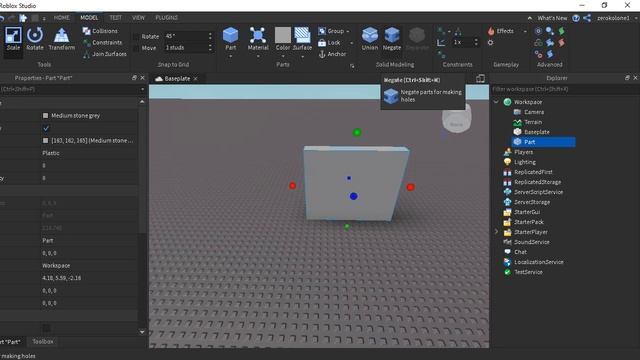640x360 pixels.
Task: Open the Material dropdown arrow
Action: pyautogui.click(x=258, y=56)
